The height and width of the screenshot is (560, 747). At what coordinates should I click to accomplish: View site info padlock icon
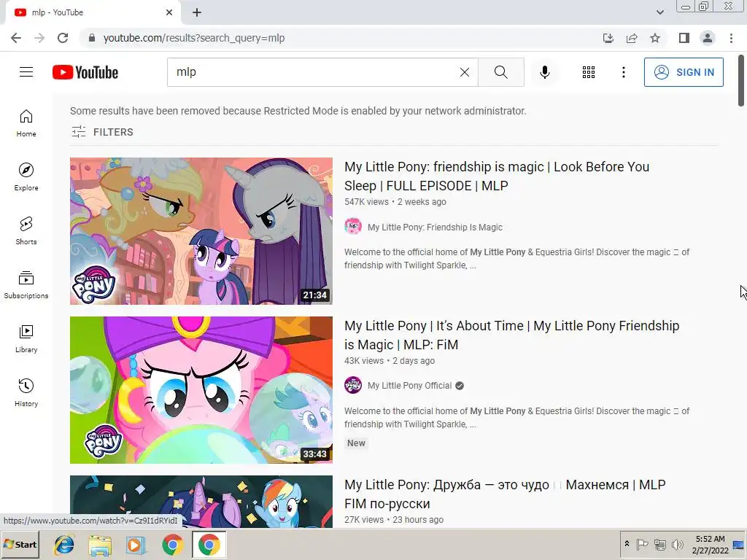click(x=92, y=38)
